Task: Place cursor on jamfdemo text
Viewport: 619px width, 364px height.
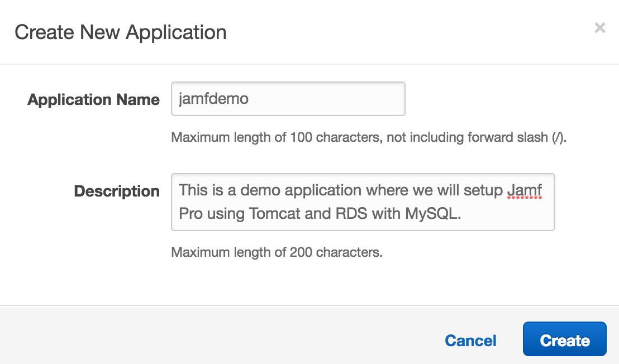Action: coord(213,99)
